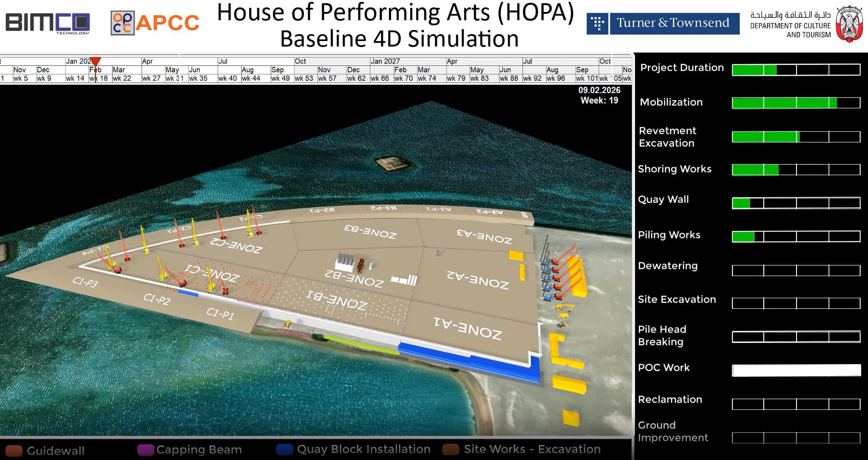Viewport: 868px width, 460px height.
Task: Click the Reclamation progress bar
Action: point(796,404)
